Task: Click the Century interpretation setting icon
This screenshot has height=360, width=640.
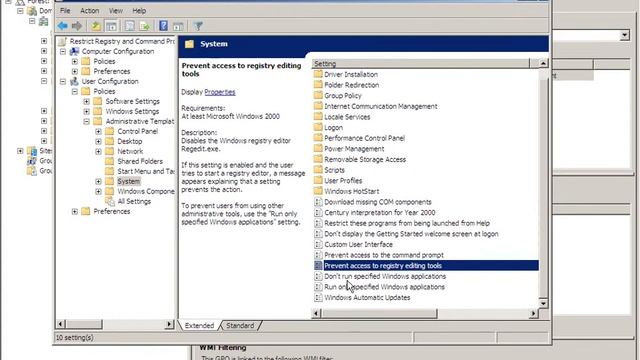Action: click(x=318, y=213)
